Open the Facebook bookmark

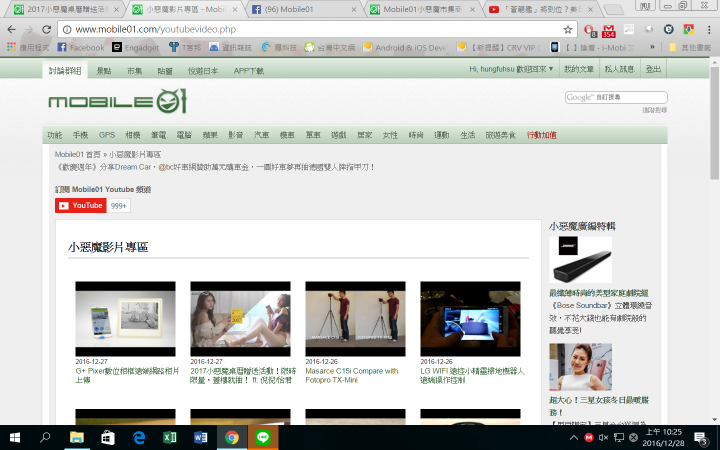tap(81, 47)
